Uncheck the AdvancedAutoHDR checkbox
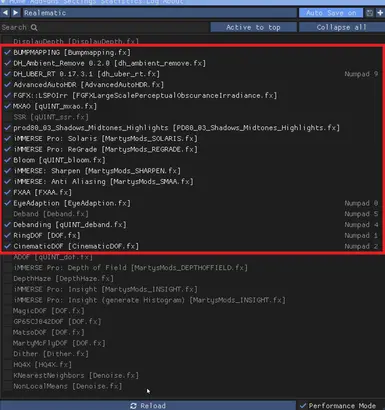The height and width of the screenshot is (410, 385). click(x=8, y=85)
